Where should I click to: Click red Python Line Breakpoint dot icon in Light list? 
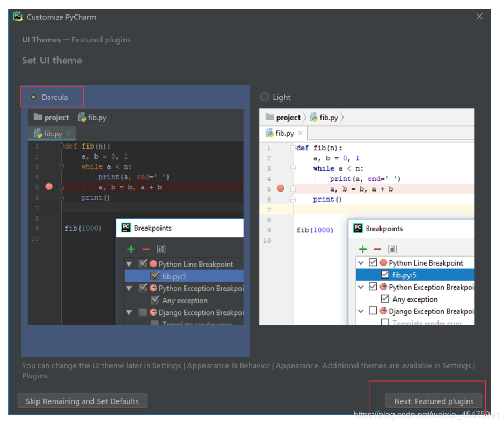point(383,262)
